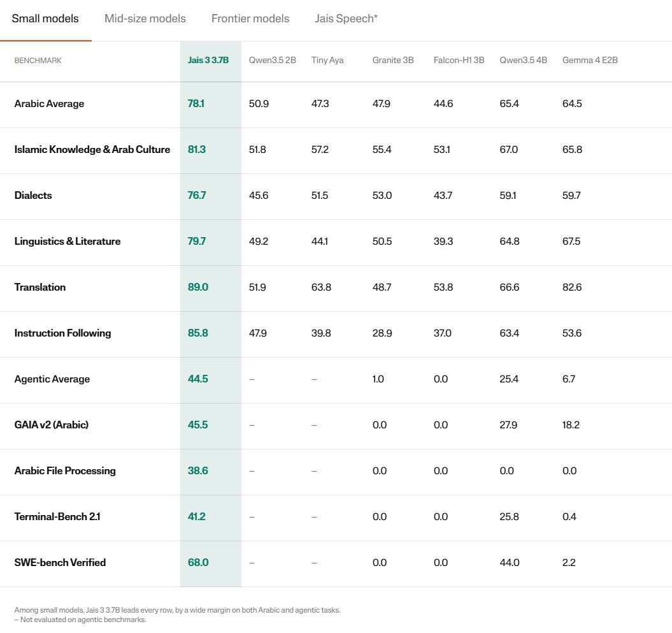The height and width of the screenshot is (633, 672).
Task: Select Gemma 4 E2B GAIA v2 score 18.2
Action: pyautogui.click(x=571, y=425)
